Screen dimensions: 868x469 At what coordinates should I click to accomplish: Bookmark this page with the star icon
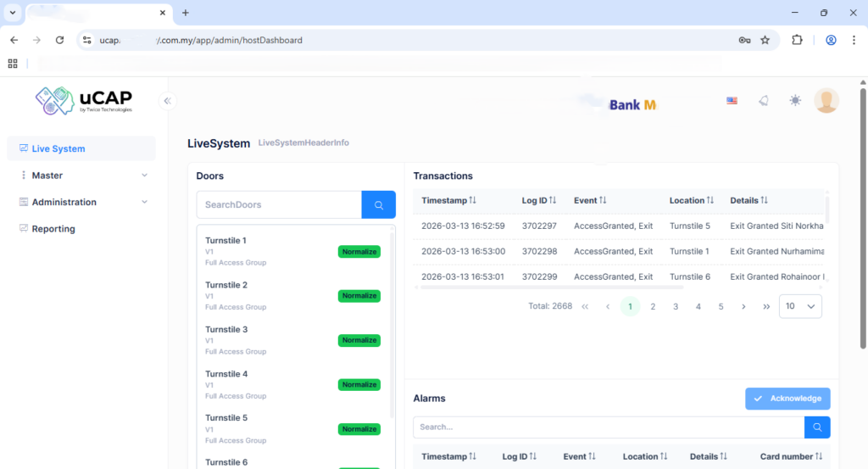(765, 40)
